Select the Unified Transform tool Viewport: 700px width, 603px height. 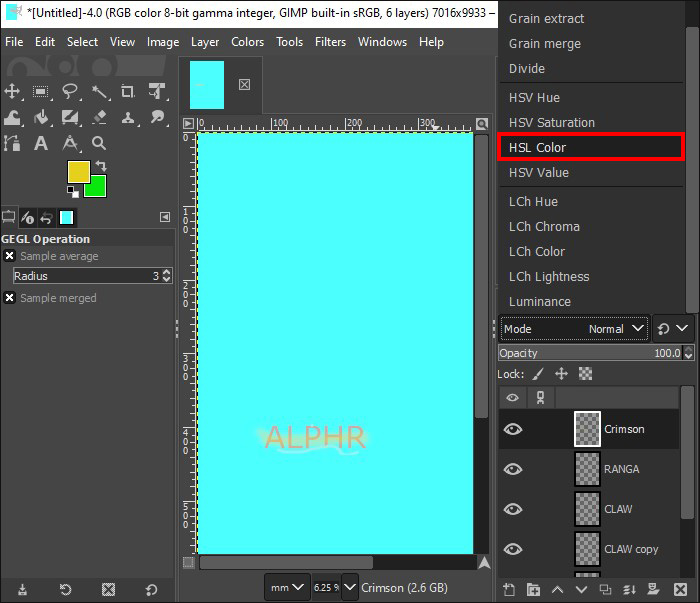tap(157, 91)
